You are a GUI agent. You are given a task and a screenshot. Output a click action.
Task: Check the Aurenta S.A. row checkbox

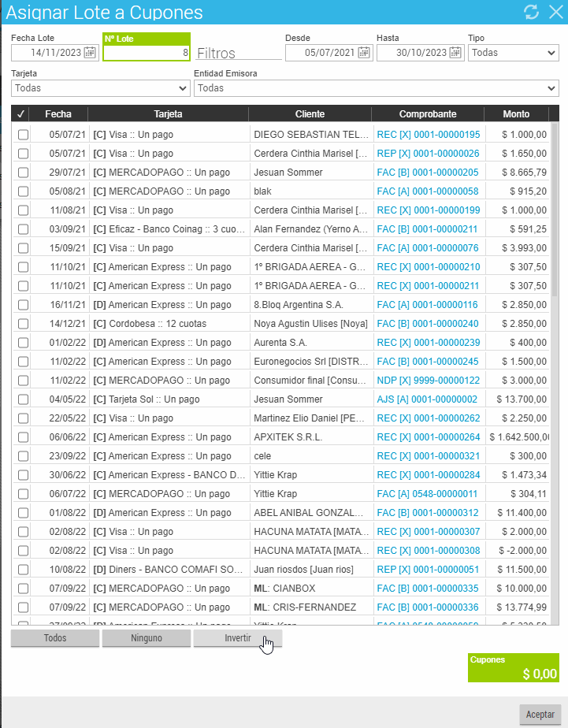[23, 343]
